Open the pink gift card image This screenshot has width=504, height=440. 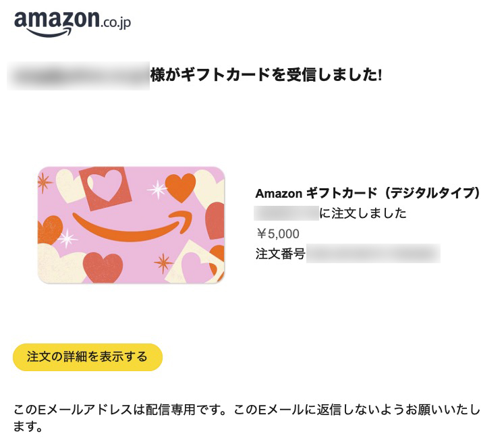click(131, 225)
